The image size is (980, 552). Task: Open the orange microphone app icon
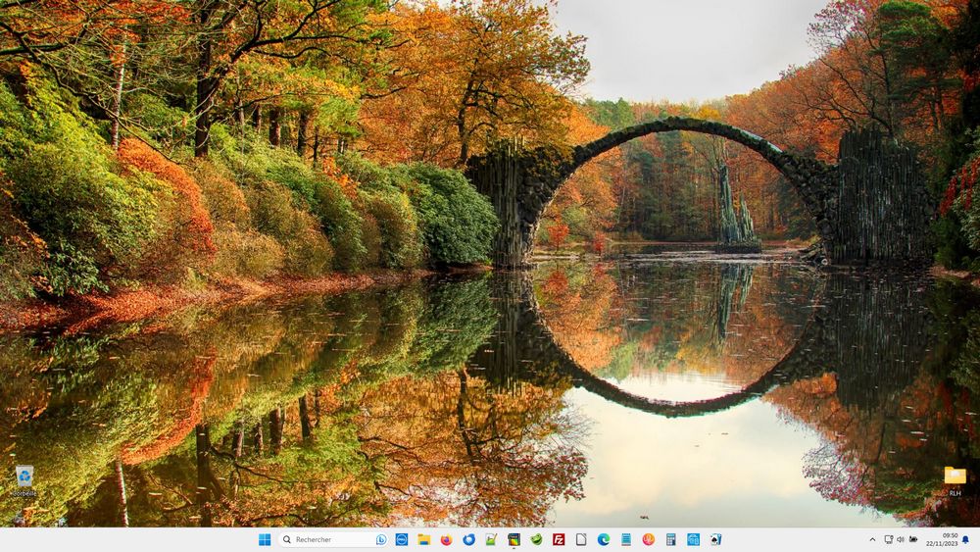pyautogui.click(x=648, y=539)
